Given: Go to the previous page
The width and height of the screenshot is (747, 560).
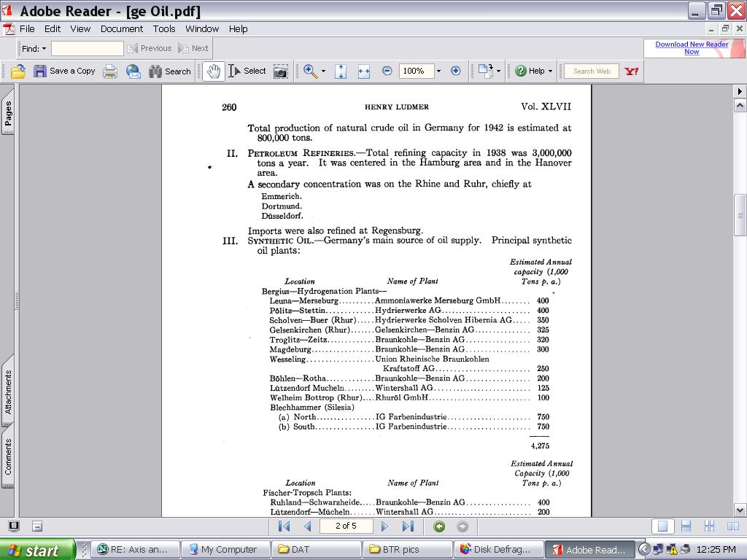Looking at the screenshot, I should point(308,526).
